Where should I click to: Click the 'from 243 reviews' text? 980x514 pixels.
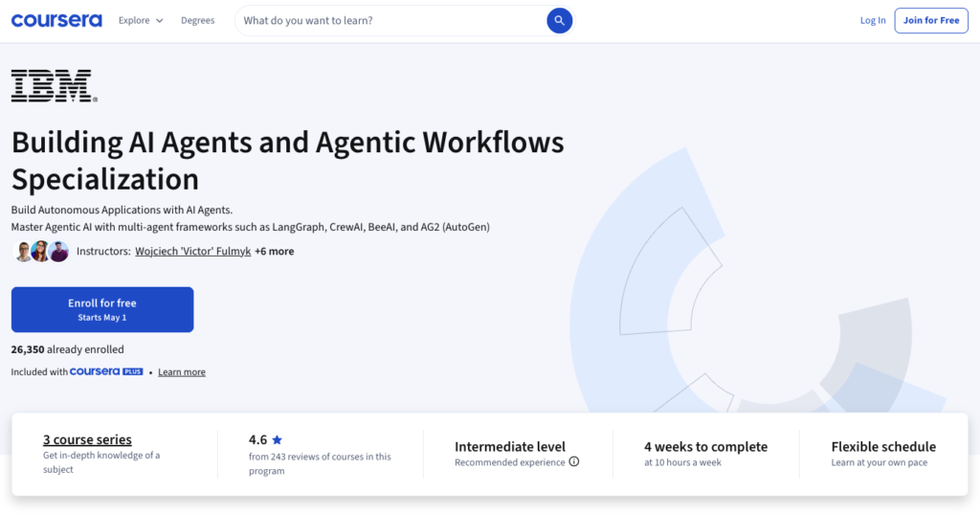320,463
